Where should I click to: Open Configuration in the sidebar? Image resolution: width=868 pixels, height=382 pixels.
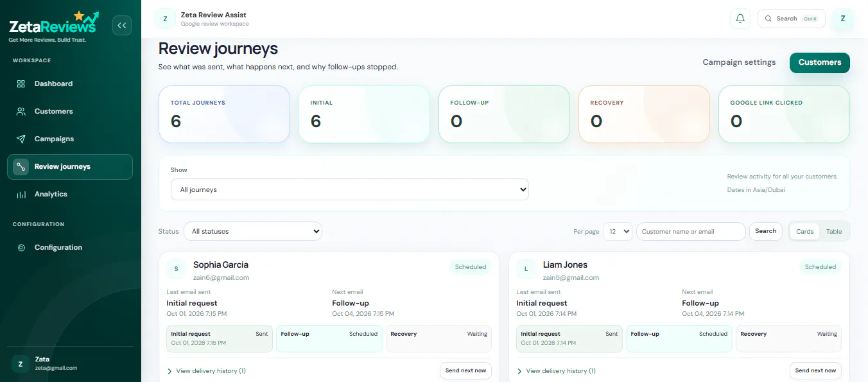click(70, 248)
